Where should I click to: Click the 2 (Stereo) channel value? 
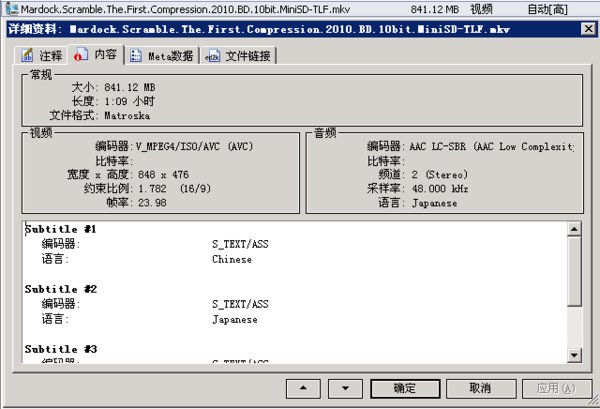(440, 175)
